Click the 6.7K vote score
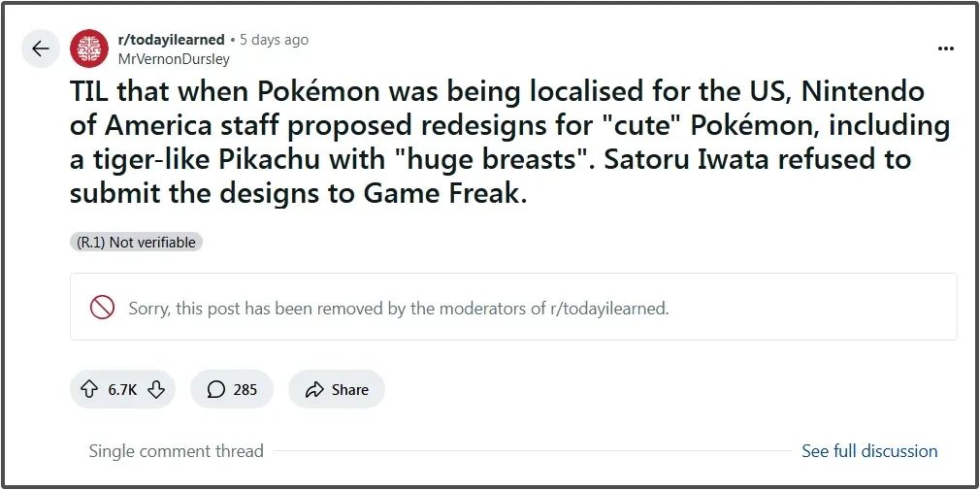 [122, 389]
